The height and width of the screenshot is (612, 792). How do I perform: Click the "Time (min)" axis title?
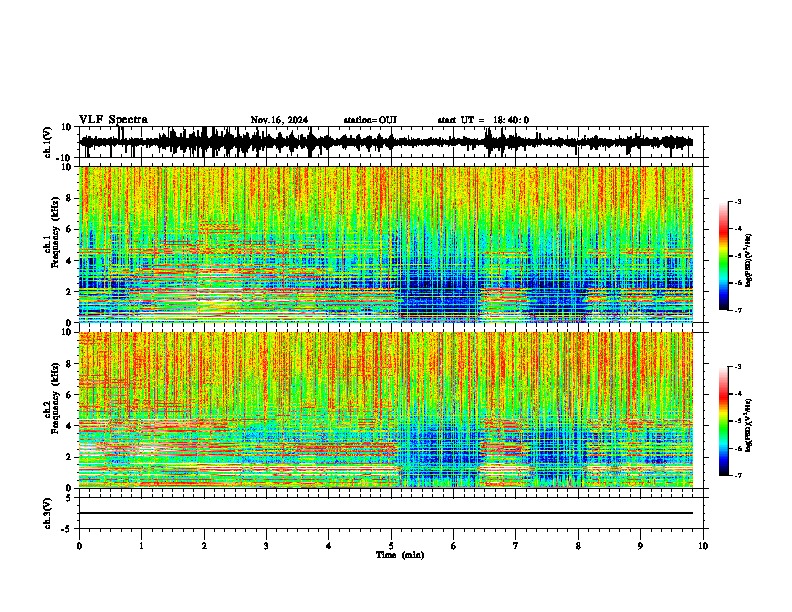point(400,555)
